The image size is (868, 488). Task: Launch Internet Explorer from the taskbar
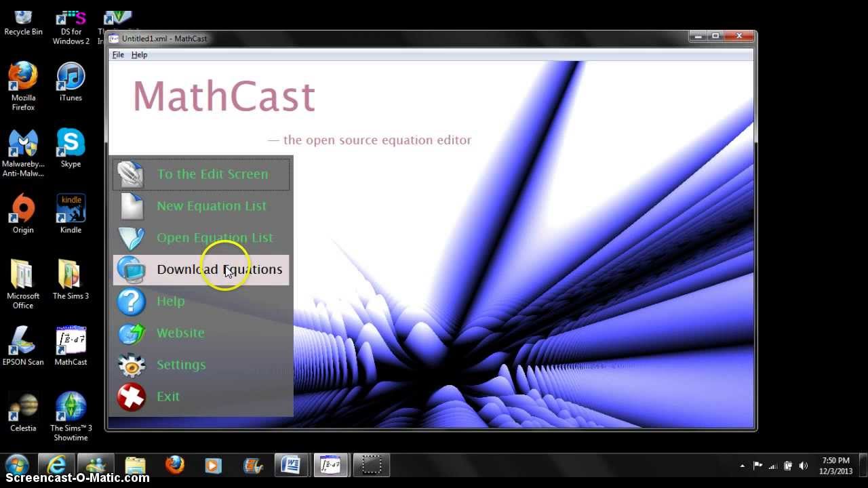point(56,466)
